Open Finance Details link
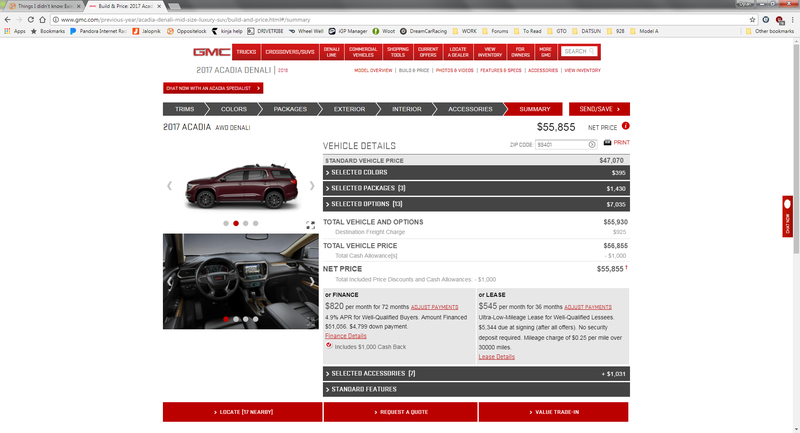800x433 pixels. click(345, 336)
